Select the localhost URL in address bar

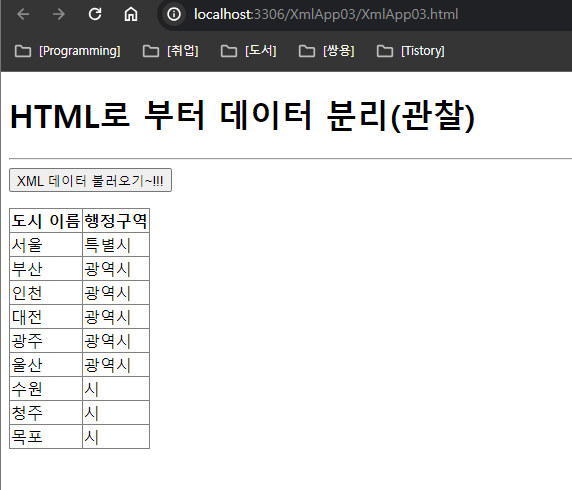tap(326, 15)
